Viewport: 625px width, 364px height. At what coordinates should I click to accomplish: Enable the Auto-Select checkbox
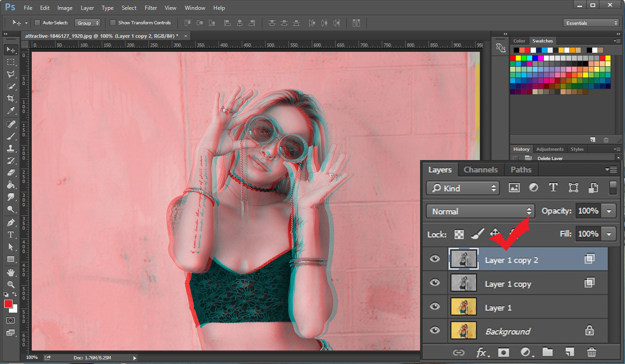click(x=37, y=23)
